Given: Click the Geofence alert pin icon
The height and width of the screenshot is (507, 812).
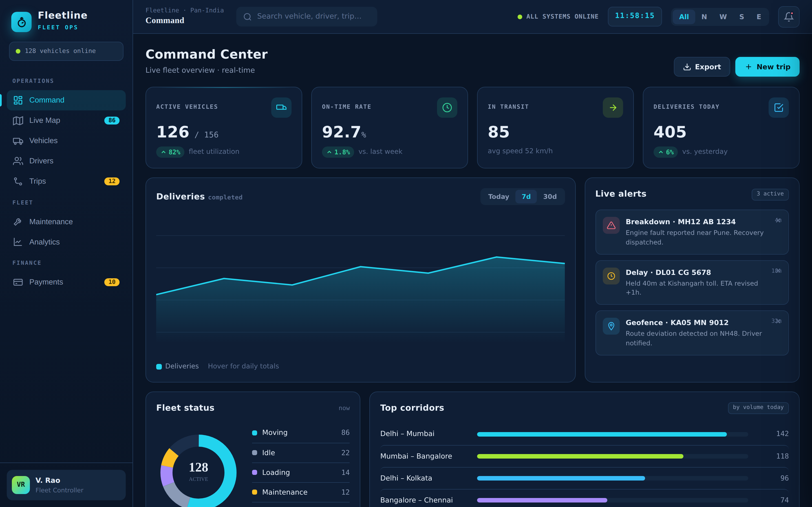Looking at the screenshot, I should [611, 326].
